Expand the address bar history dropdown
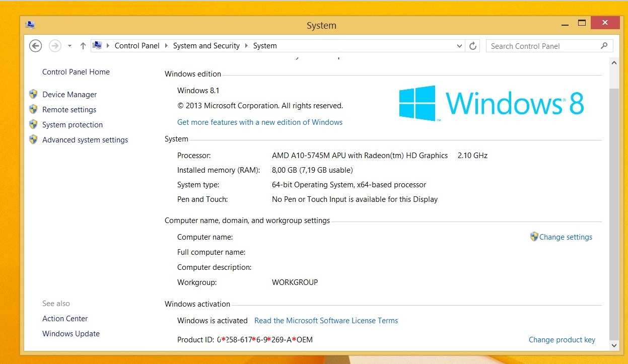The image size is (628, 364). click(x=459, y=46)
